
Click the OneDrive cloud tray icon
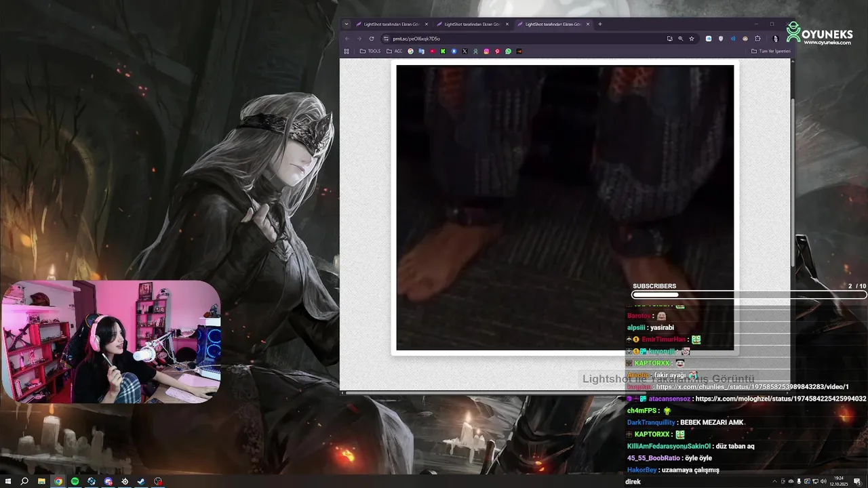pyautogui.click(x=791, y=481)
